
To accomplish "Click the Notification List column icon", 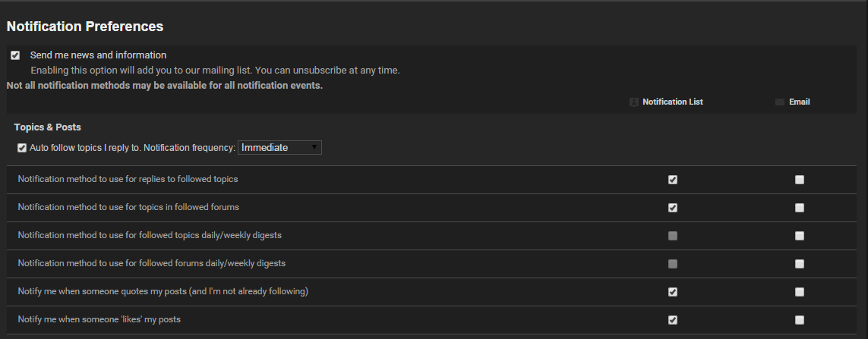I will tap(634, 102).
